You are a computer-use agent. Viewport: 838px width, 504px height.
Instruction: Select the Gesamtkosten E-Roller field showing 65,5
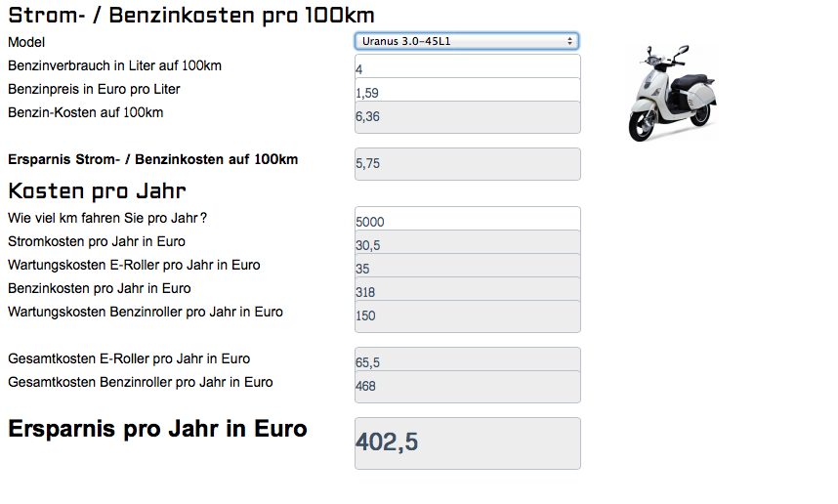[467, 361]
